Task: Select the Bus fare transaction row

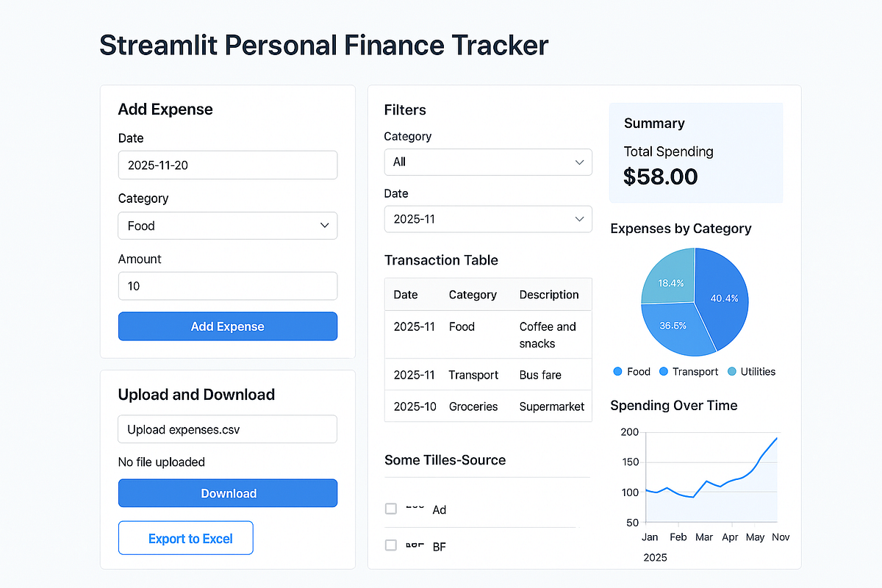Action: coord(488,375)
